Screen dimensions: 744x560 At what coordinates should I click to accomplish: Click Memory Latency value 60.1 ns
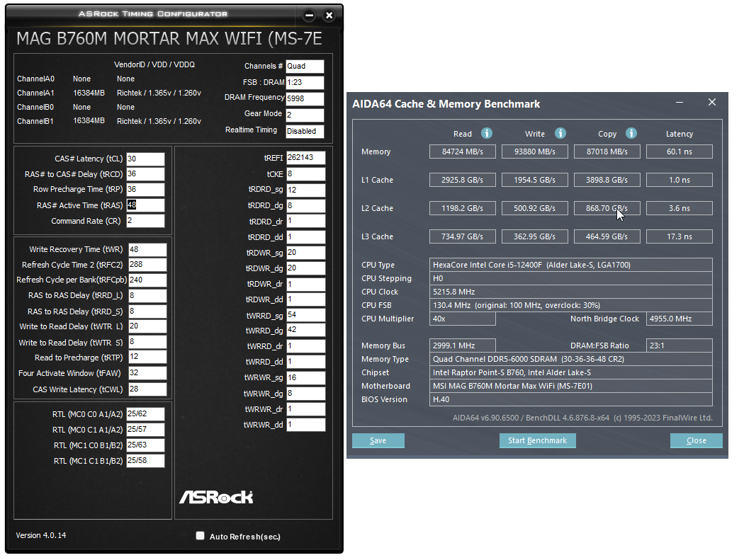(x=680, y=152)
